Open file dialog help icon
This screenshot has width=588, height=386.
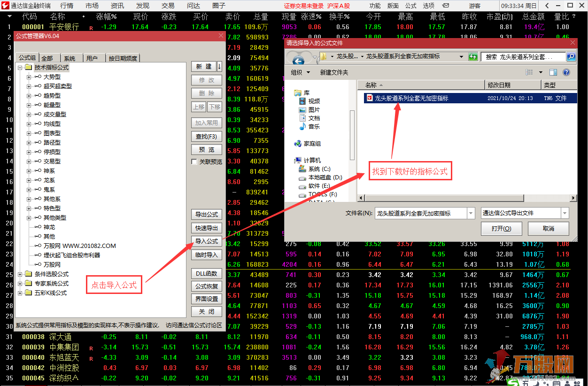click(566, 72)
